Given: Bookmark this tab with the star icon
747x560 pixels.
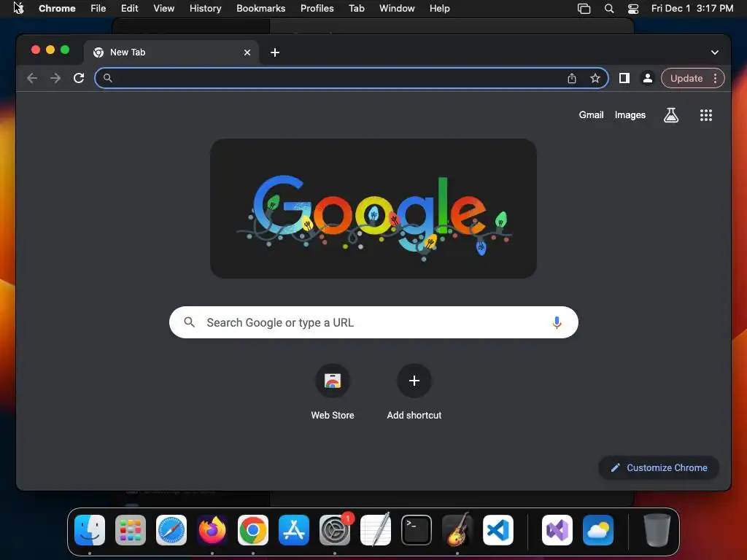Looking at the screenshot, I should point(595,79).
